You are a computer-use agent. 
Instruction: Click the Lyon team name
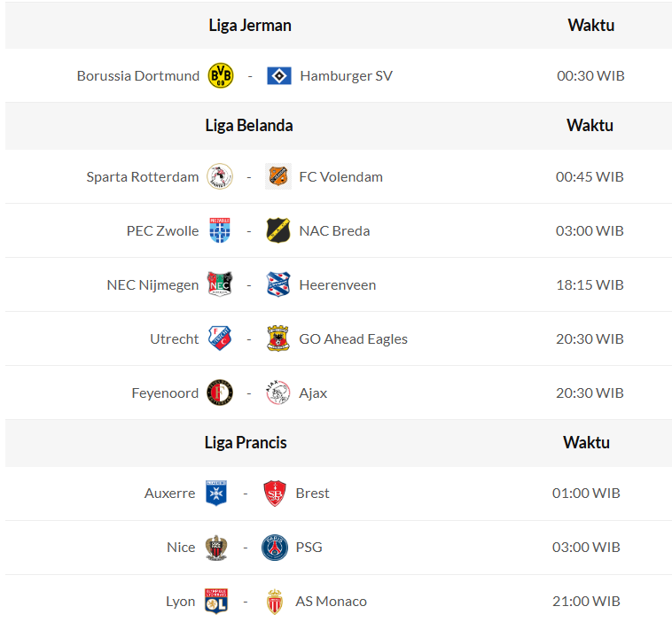[x=180, y=601]
